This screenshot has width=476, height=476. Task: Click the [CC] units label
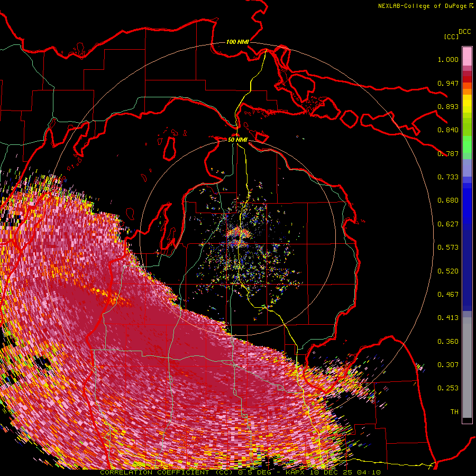(451, 36)
